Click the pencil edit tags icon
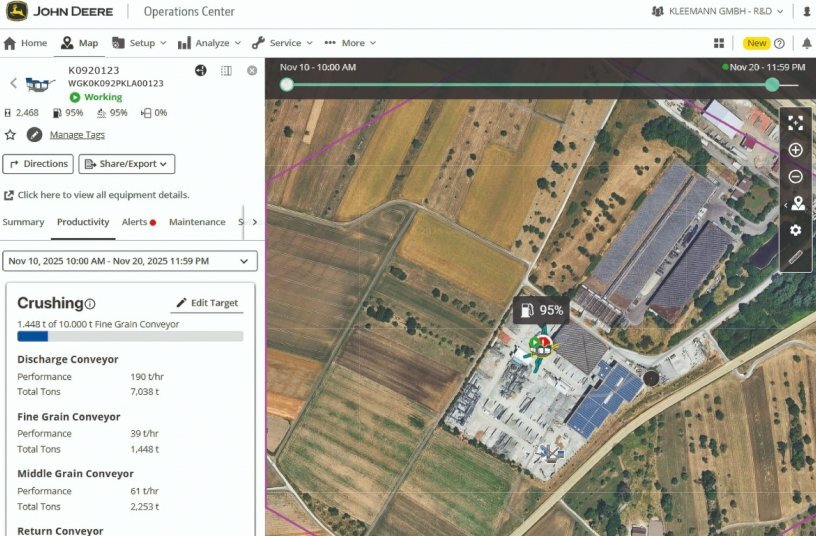816x536 pixels. (34, 135)
